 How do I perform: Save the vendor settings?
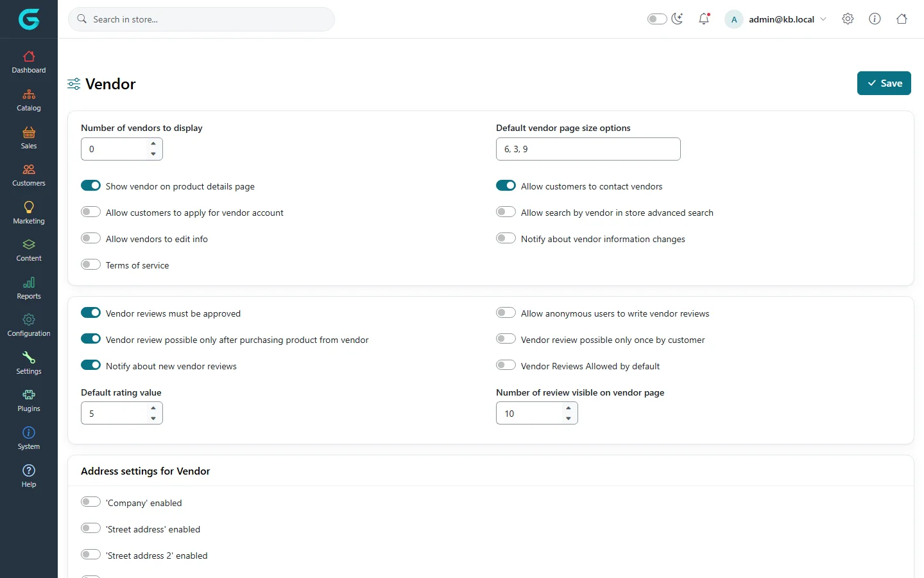884,83
